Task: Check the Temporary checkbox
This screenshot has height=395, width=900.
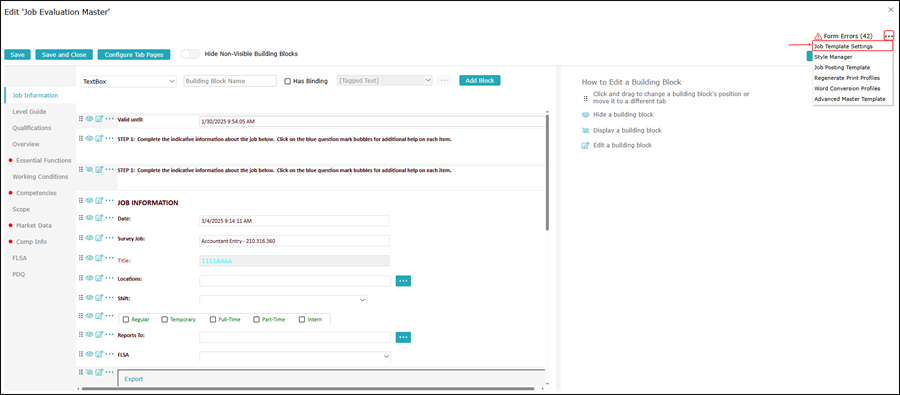Action: coord(165,320)
